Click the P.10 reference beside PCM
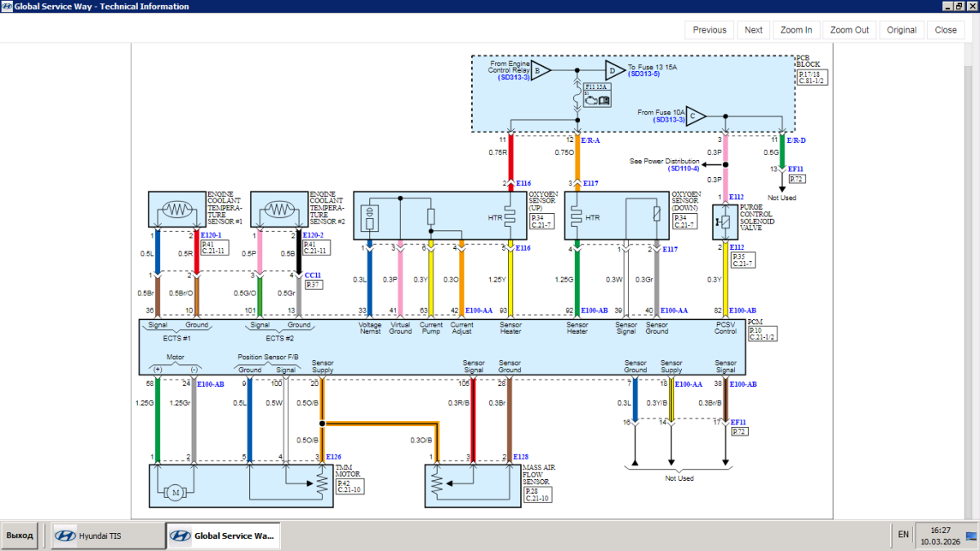 pos(763,334)
